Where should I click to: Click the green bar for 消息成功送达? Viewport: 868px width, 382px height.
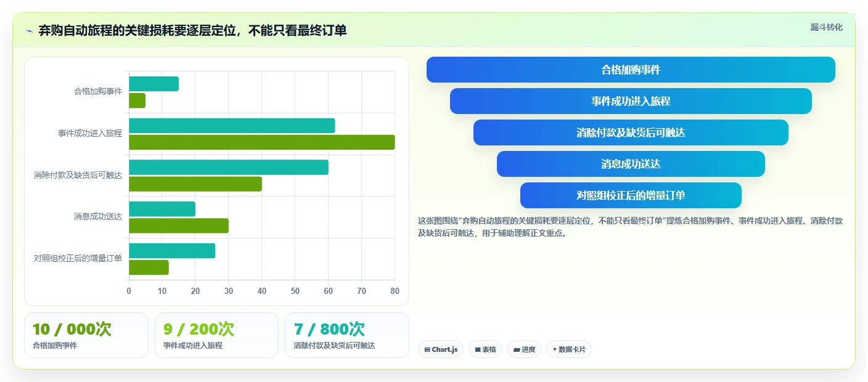click(x=179, y=226)
